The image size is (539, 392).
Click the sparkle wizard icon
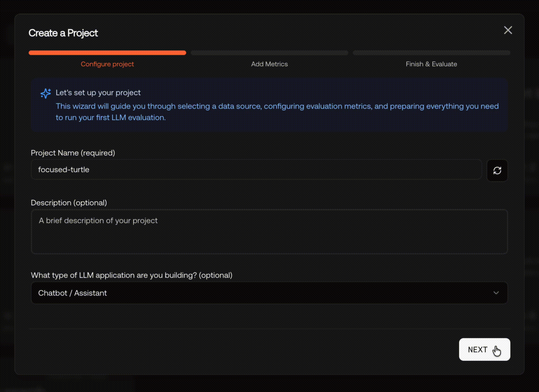tap(46, 93)
